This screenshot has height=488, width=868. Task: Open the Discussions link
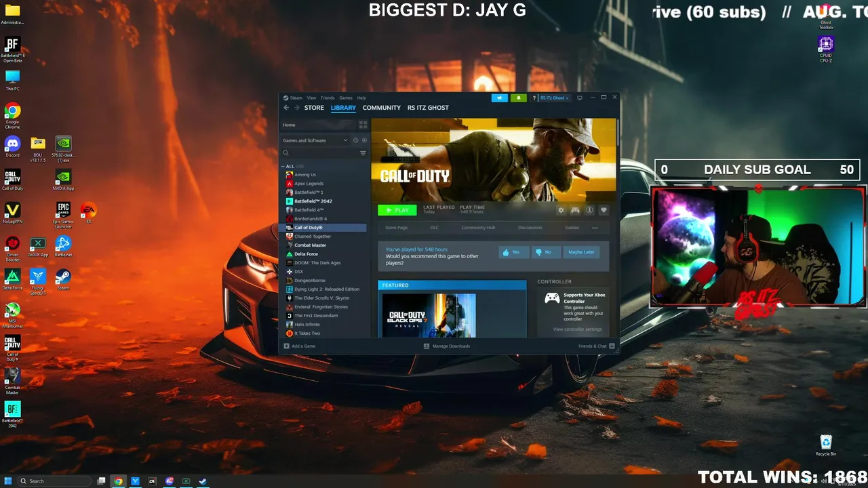coord(530,228)
